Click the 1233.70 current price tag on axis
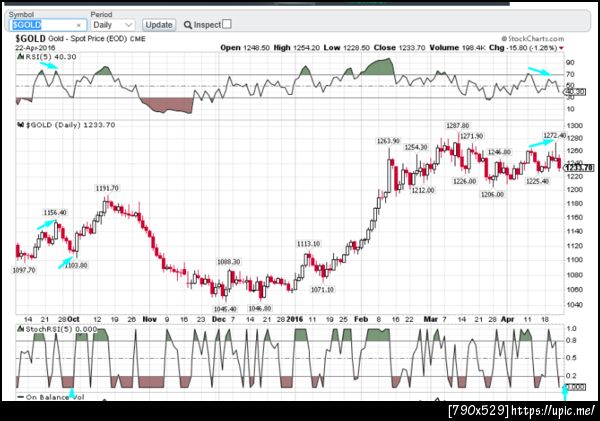Viewport: 600px width, 421px height. [x=579, y=168]
